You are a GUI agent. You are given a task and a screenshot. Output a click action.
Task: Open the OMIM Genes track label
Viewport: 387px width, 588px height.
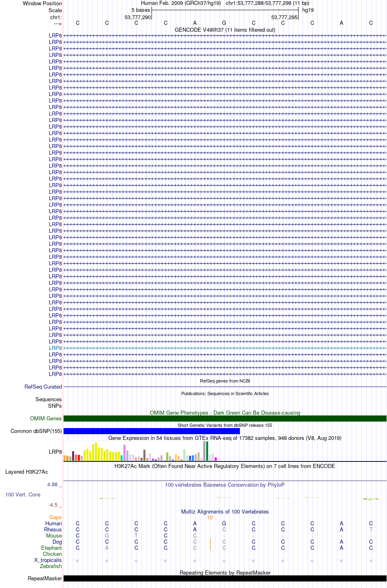[46, 418]
